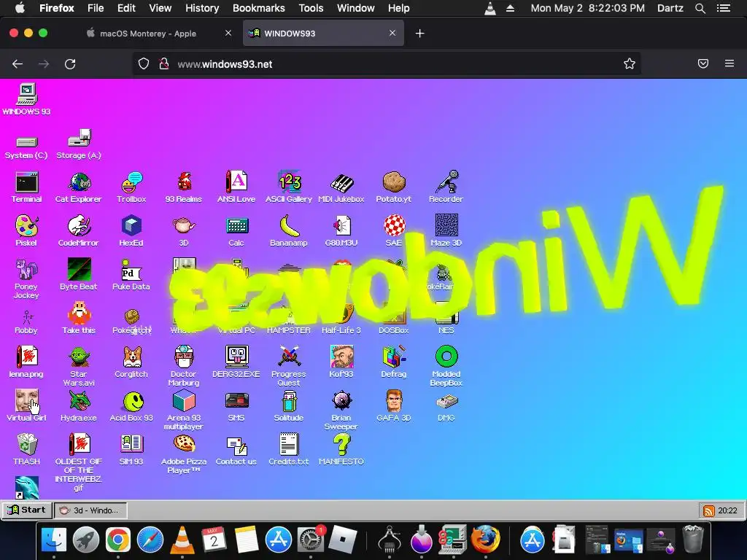
Task: Reload the current page
Action: (70, 64)
